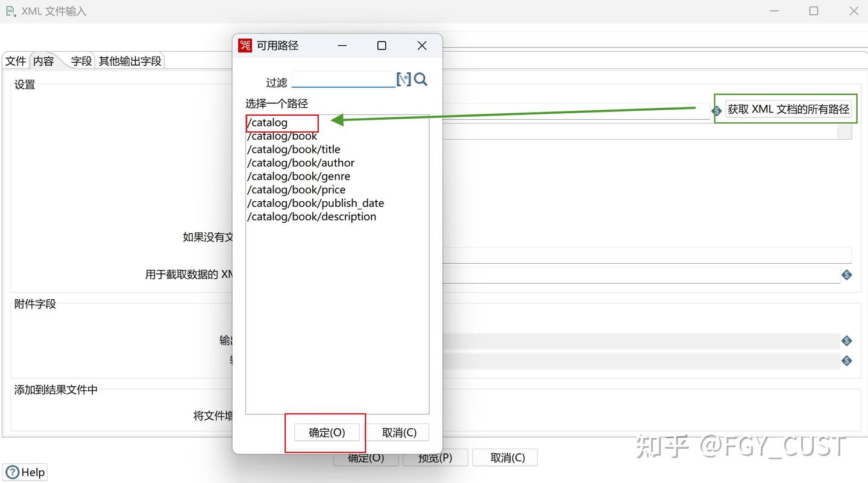Switch to the 字段 tab
868x483 pixels.
tap(81, 60)
